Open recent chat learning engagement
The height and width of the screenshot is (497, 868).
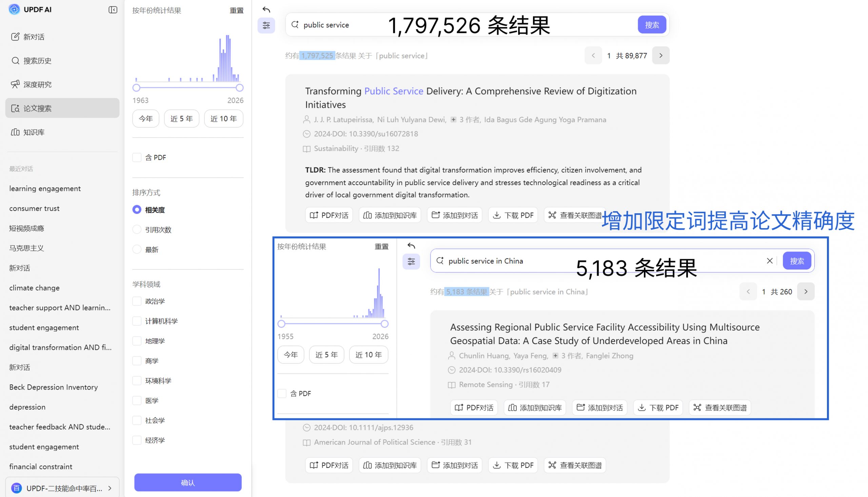45,188
